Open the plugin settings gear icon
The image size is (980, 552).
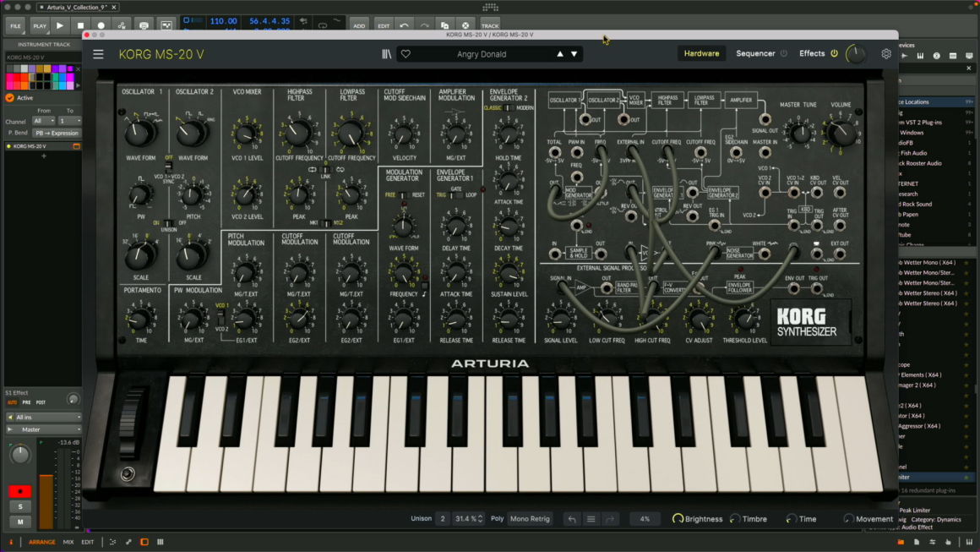coord(885,54)
